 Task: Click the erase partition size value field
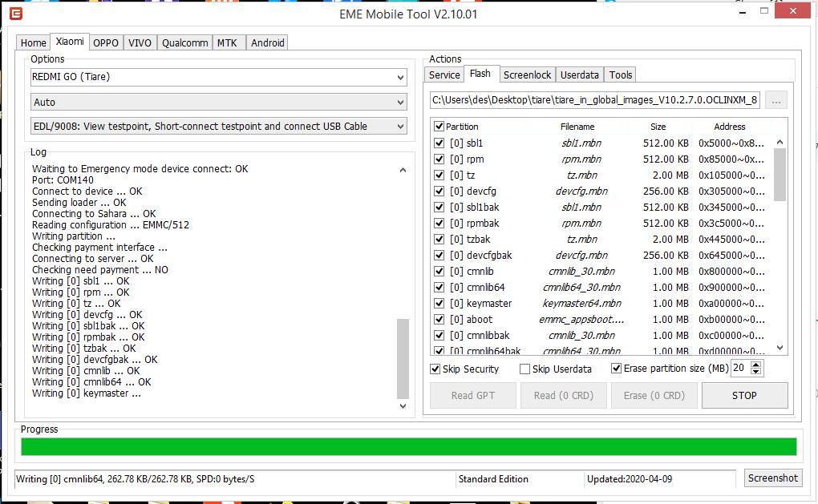740,368
